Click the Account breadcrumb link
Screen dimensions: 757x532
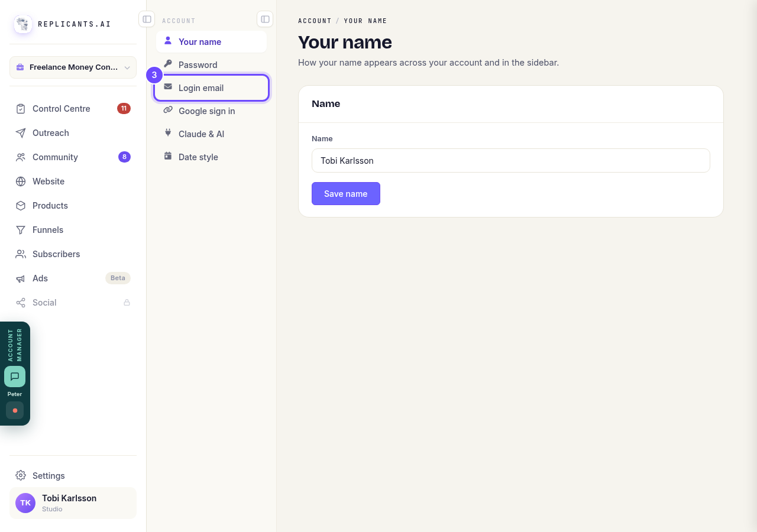pyautogui.click(x=315, y=21)
